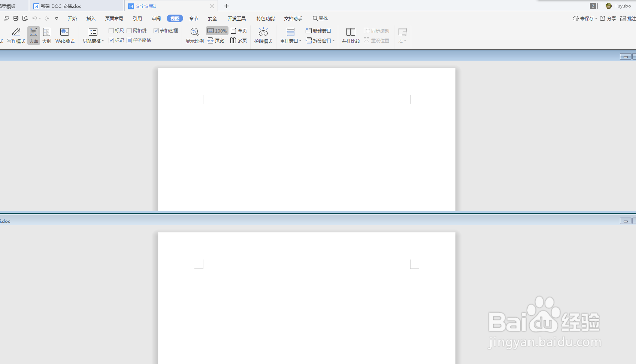Show multiple pages view (多页)

[x=239, y=40]
